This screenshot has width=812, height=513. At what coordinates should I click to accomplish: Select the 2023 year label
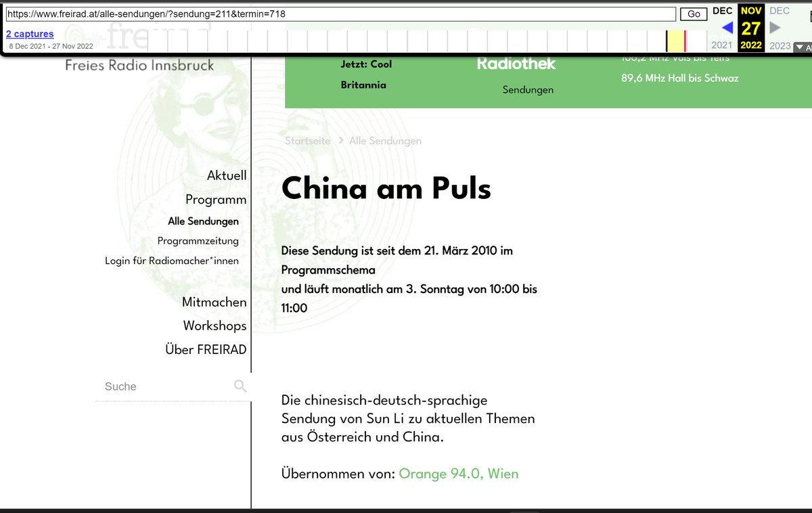(x=780, y=45)
